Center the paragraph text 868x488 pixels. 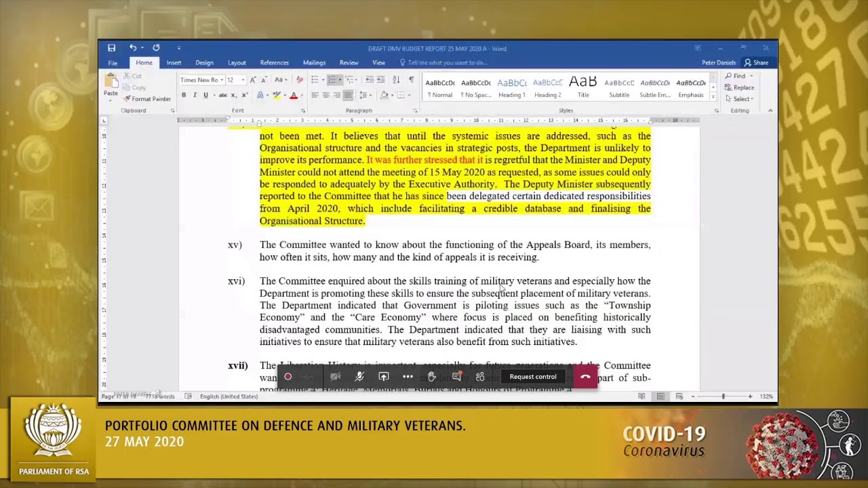325,95
